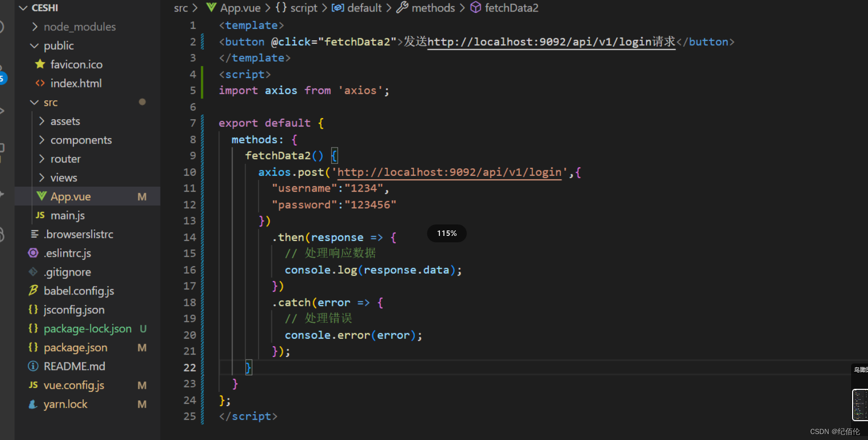Click the Vue icon in the breadcrumb
This screenshot has width=868, height=440.
pos(211,7)
